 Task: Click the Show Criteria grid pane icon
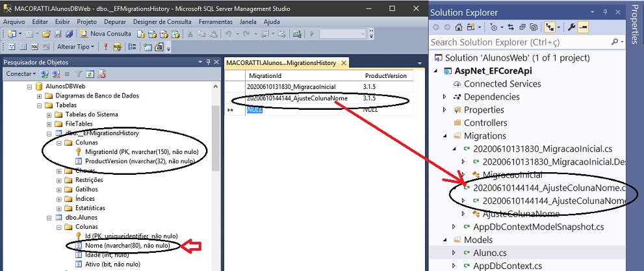pos(23,47)
